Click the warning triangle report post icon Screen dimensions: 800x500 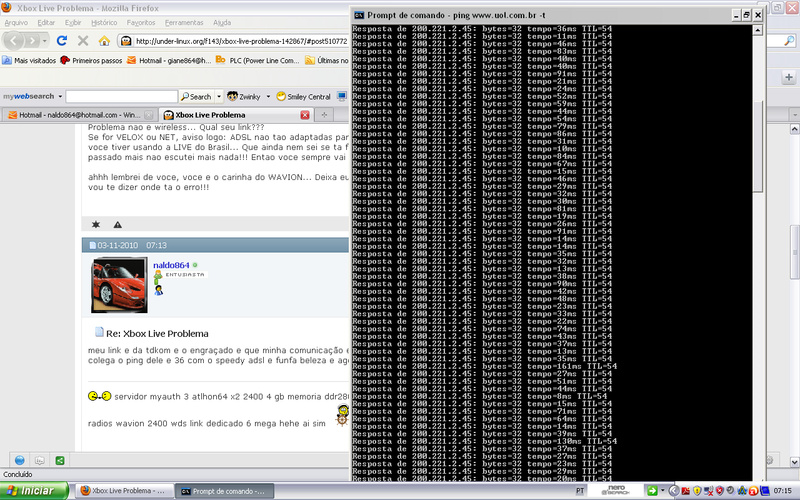117,224
